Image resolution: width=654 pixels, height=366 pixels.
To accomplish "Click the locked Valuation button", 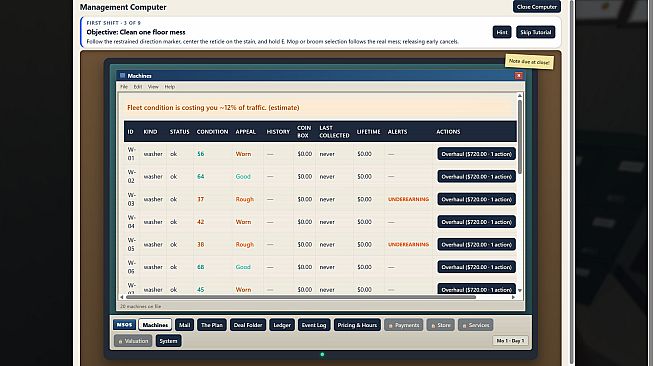I will coord(133,341).
